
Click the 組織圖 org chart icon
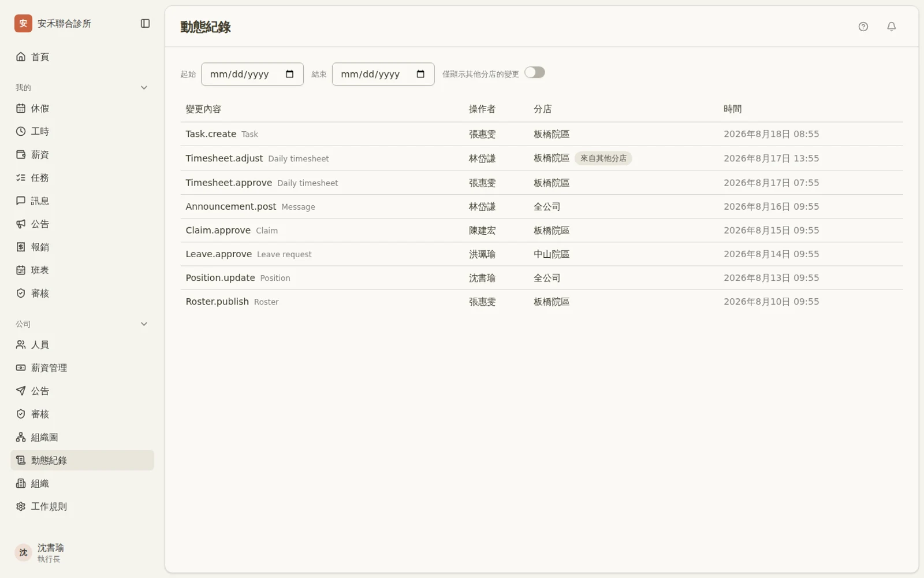point(21,438)
